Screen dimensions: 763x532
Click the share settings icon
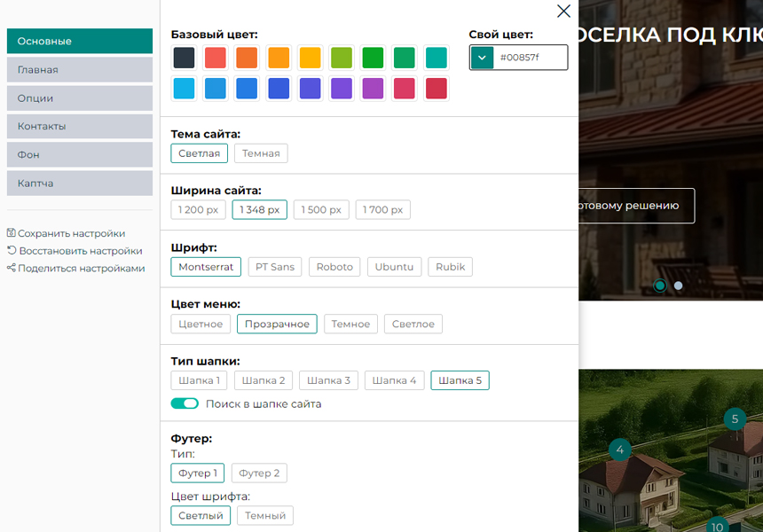[12, 268]
